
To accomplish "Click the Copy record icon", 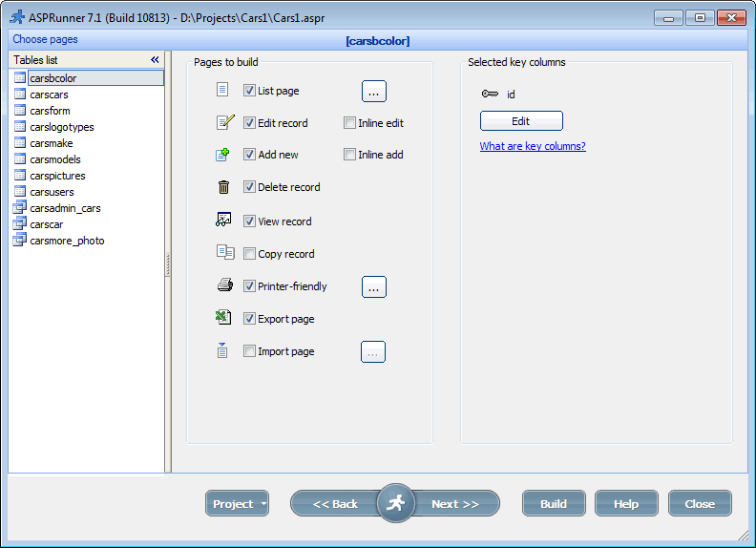I will coord(224,253).
